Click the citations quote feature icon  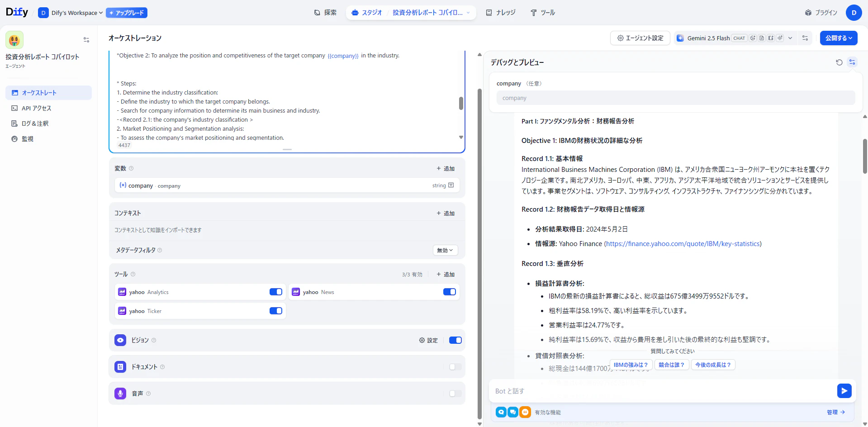click(525, 412)
